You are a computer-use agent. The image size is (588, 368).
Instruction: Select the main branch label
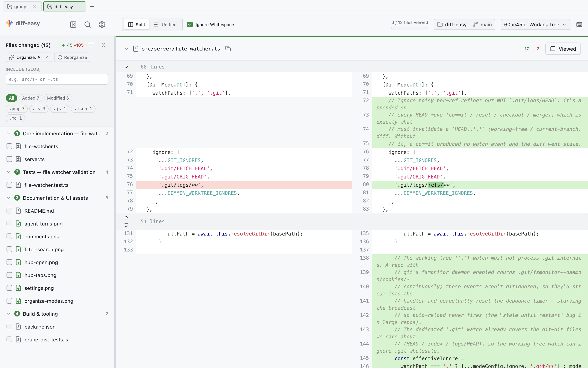(x=486, y=25)
